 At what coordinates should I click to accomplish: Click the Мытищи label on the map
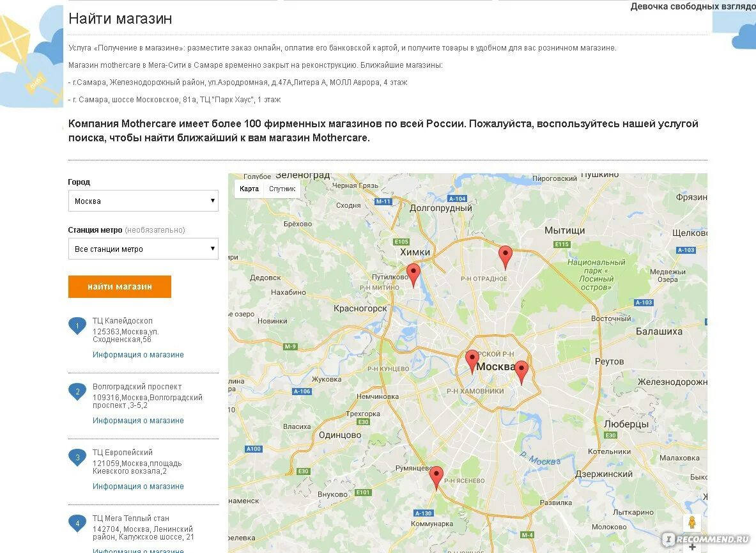(564, 230)
